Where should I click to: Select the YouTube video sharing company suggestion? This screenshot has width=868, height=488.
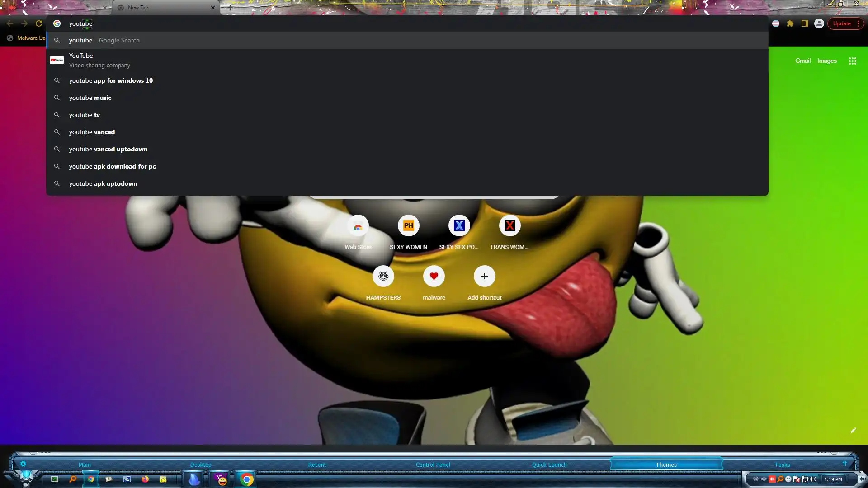click(99, 60)
